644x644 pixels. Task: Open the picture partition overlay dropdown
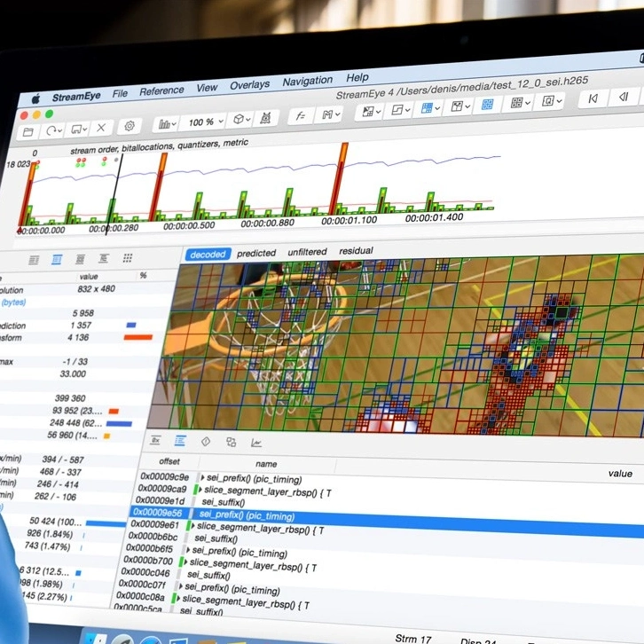[x=372, y=111]
